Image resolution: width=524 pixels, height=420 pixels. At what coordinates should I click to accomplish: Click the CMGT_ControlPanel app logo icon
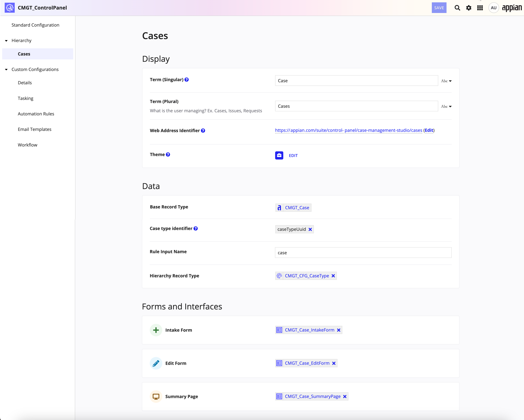10,8
